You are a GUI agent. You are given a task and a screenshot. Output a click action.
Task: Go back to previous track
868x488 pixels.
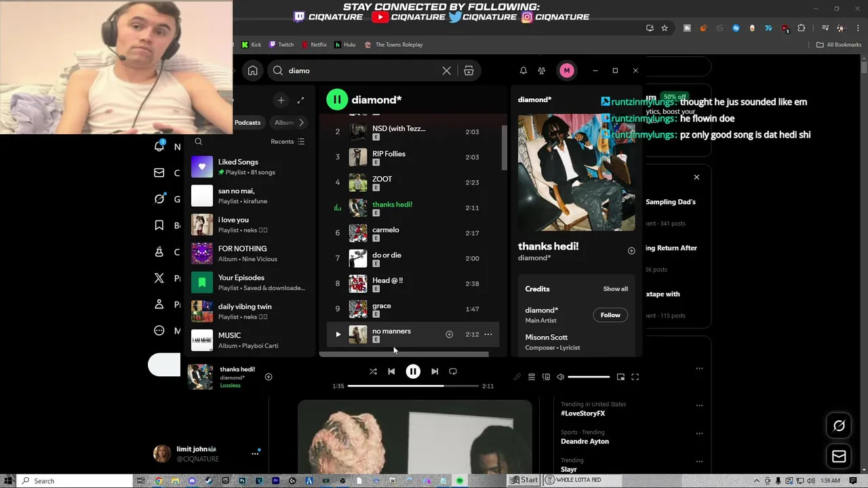[x=391, y=371]
